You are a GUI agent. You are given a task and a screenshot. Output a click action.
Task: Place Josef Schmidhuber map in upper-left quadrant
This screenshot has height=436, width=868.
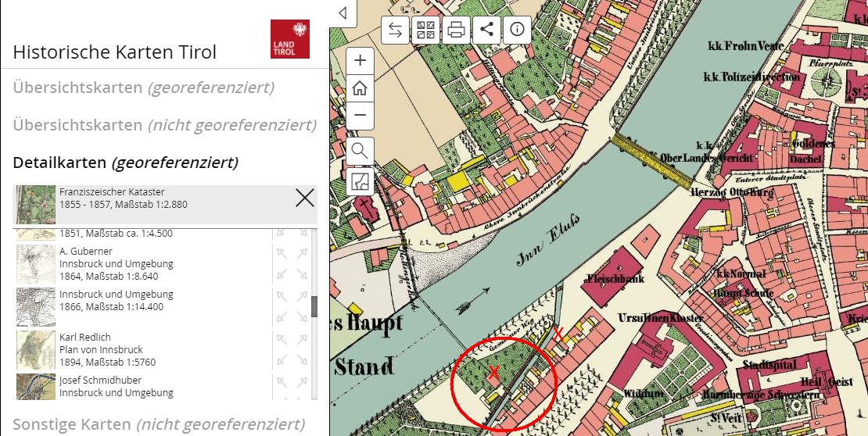click(283, 382)
